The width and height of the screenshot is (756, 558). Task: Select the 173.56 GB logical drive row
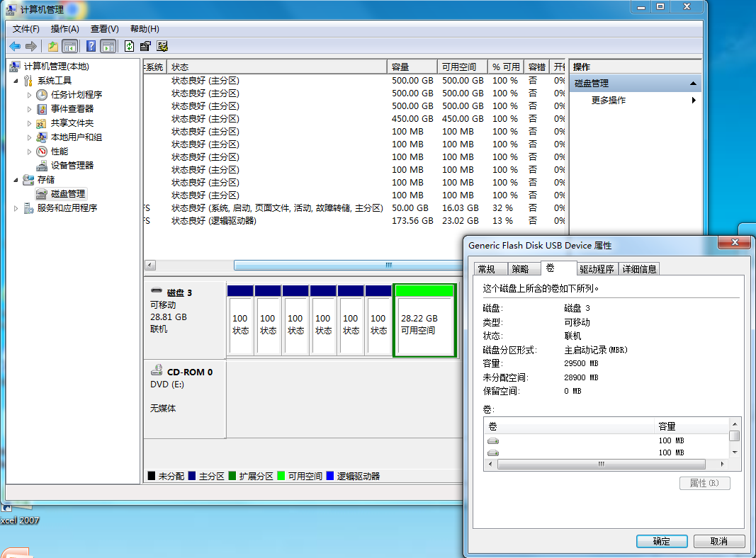[x=354, y=221]
